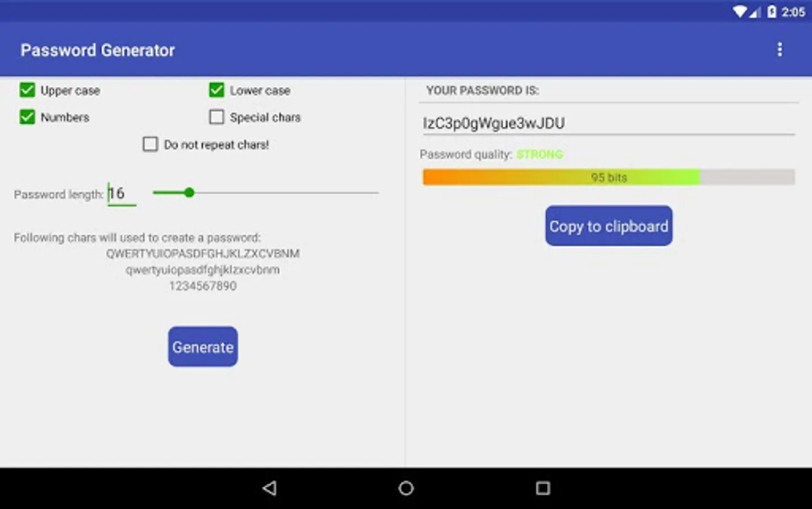The image size is (812, 509).
Task: Open the overflow menu in the action bar
Action: 780,50
